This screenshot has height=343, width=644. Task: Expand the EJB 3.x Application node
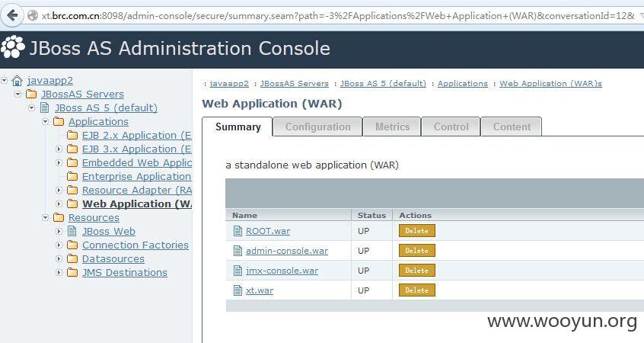click(x=59, y=149)
